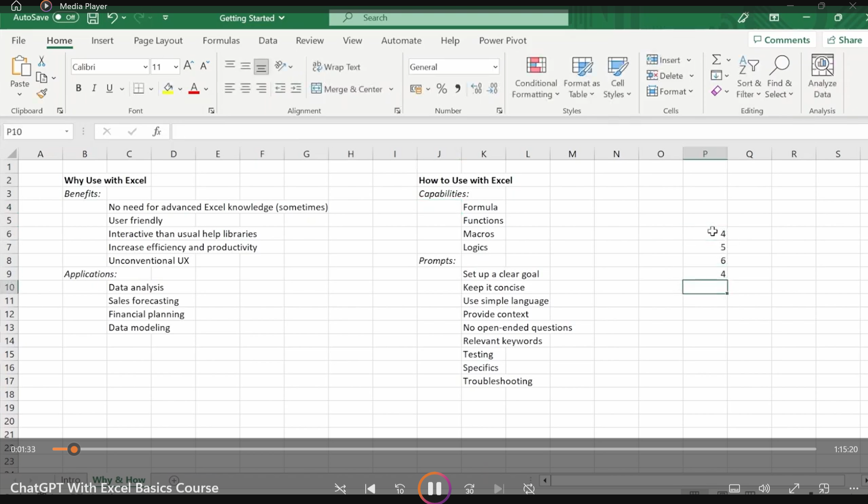Click the Insert Function fx icon
This screenshot has width=868, height=504.
coord(157,132)
